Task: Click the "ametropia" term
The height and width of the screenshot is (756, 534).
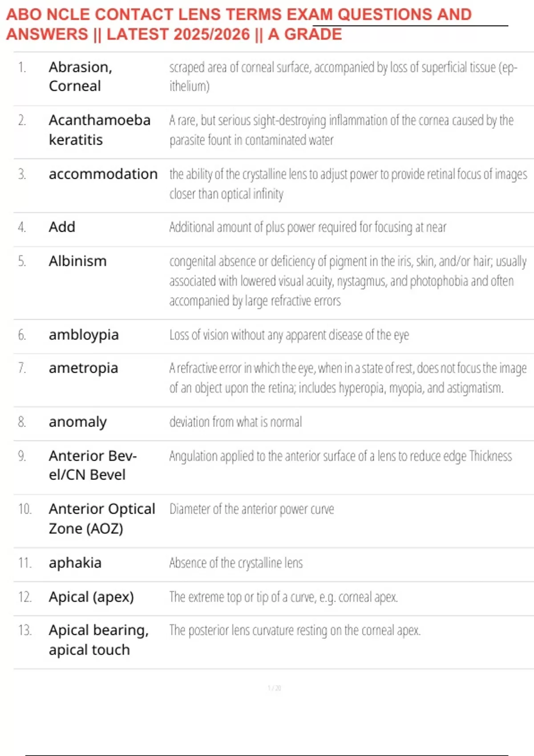Action: pos(83,368)
